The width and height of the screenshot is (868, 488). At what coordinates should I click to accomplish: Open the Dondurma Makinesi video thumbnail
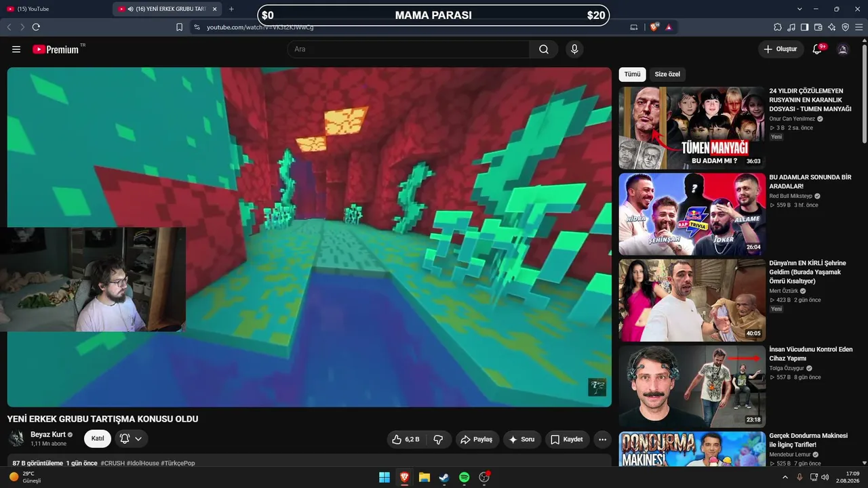click(x=692, y=449)
